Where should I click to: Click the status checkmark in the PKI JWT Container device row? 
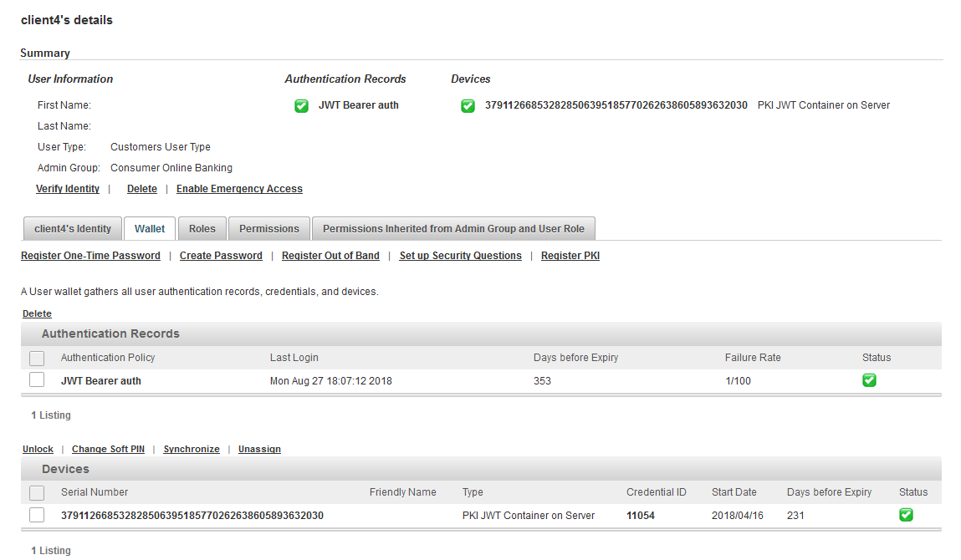906,515
